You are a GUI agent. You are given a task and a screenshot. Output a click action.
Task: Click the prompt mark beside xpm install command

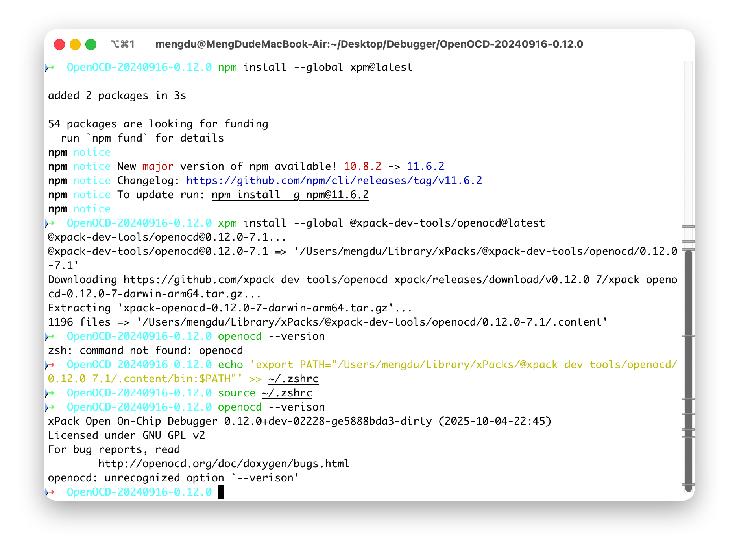point(50,223)
